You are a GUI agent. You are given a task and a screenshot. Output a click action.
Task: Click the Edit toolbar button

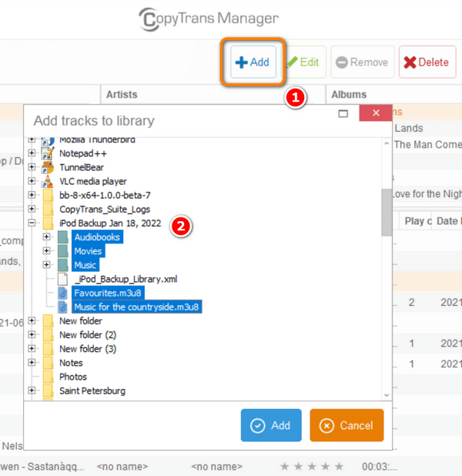(x=304, y=62)
